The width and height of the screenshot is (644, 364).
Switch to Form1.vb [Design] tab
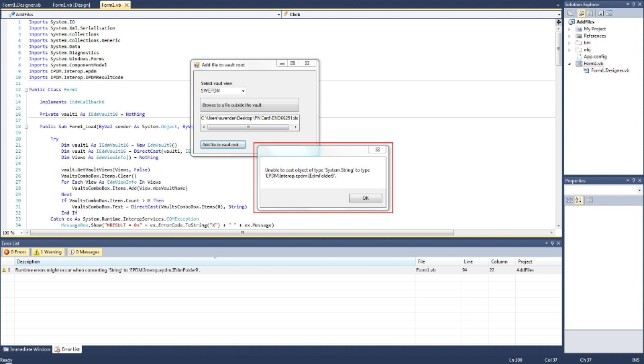71,5
